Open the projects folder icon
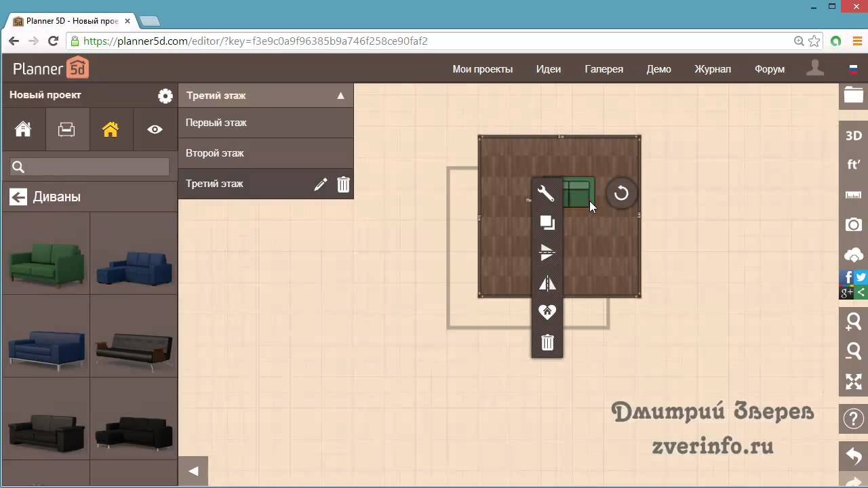Screen dimensions: 868x488 click(854, 95)
